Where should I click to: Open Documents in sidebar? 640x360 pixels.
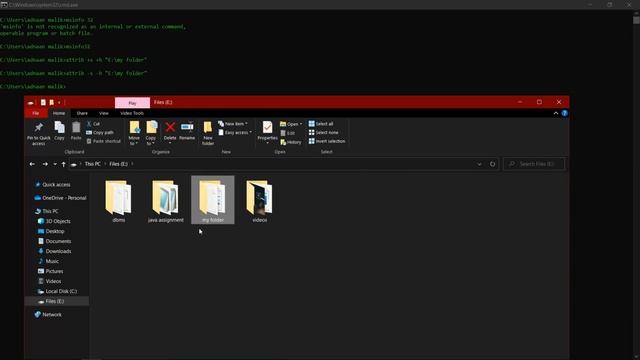[x=54, y=241]
